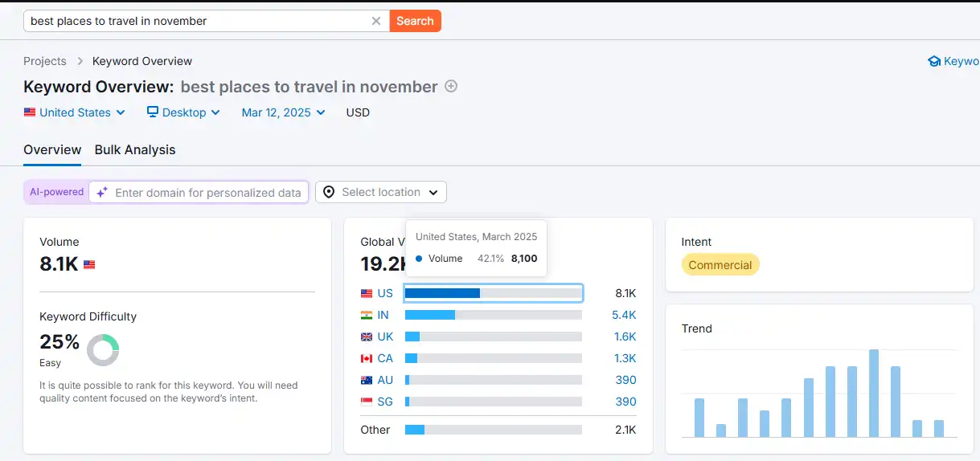Select the Overview tab

pyautogui.click(x=52, y=149)
